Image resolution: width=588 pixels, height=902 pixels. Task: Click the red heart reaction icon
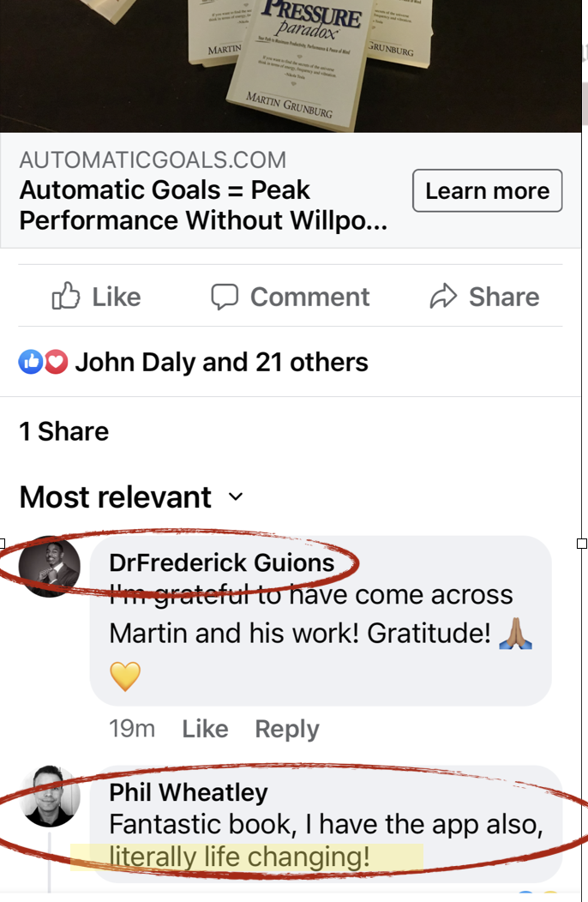point(56,362)
